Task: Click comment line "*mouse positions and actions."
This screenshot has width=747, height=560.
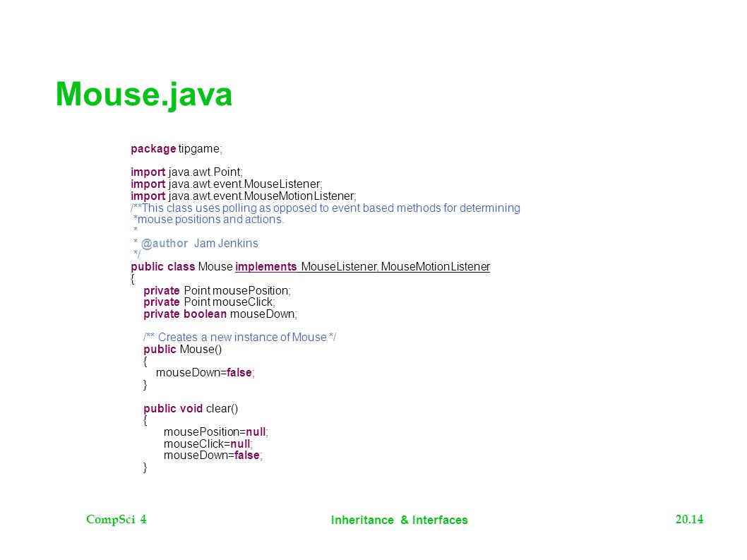Action: click(x=208, y=219)
